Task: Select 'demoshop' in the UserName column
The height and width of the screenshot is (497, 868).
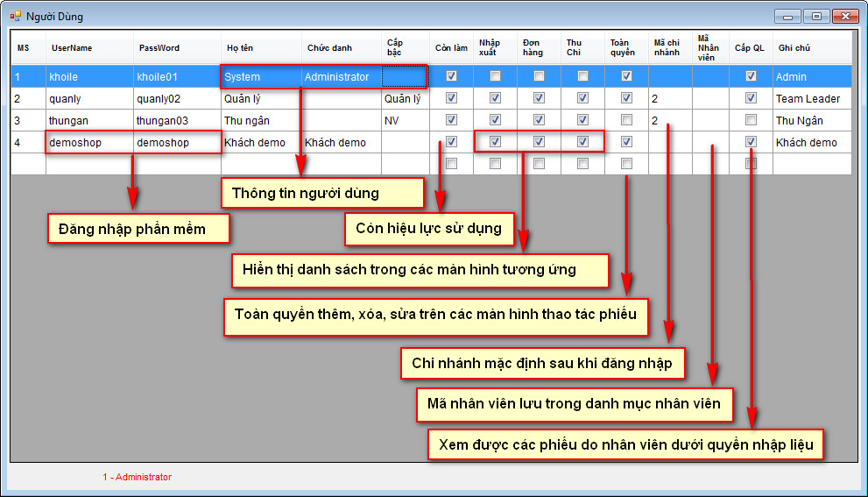Action: 89,142
